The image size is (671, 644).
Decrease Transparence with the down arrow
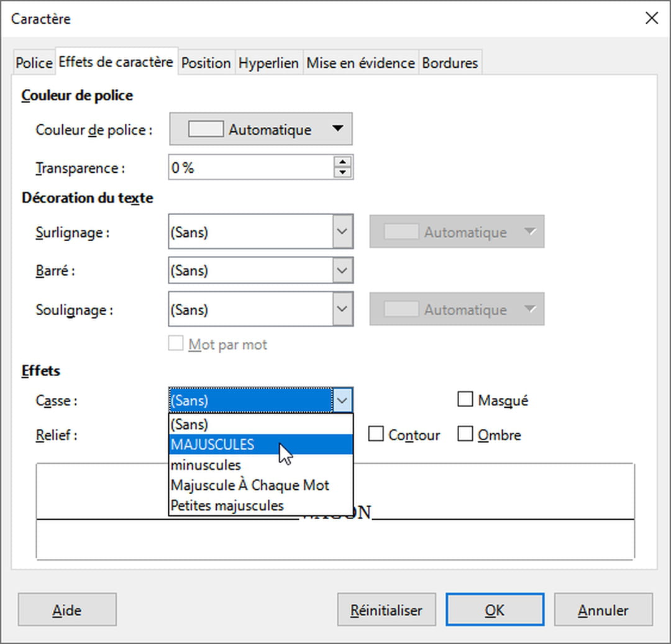click(x=342, y=173)
